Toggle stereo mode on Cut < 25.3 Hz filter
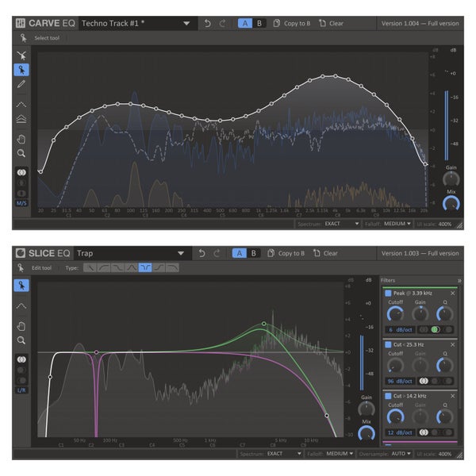Image resolution: width=476 pixels, height=476 pixels. pyautogui.click(x=424, y=381)
